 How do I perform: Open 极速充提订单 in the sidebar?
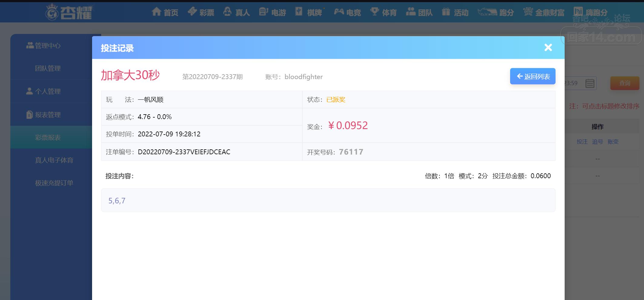[54, 183]
